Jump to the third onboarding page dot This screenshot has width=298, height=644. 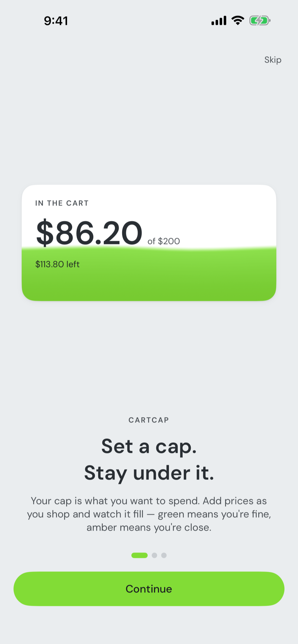(164, 555)
